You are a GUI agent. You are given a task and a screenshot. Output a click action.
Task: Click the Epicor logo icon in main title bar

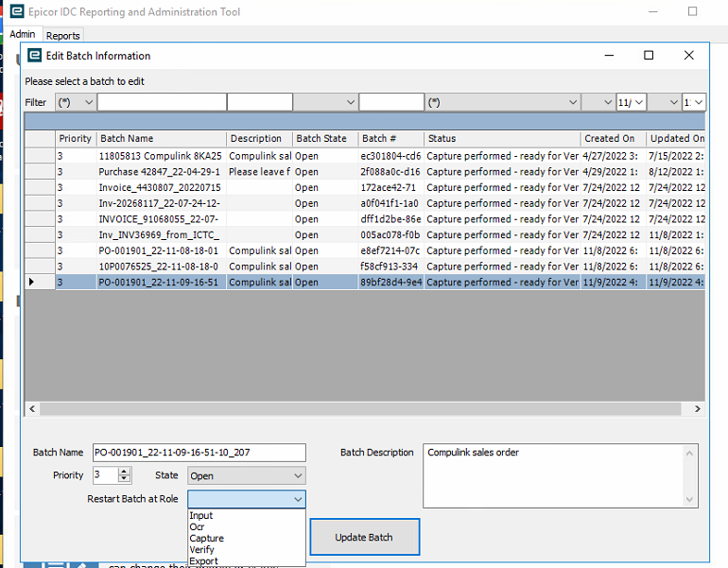[17, 11]
